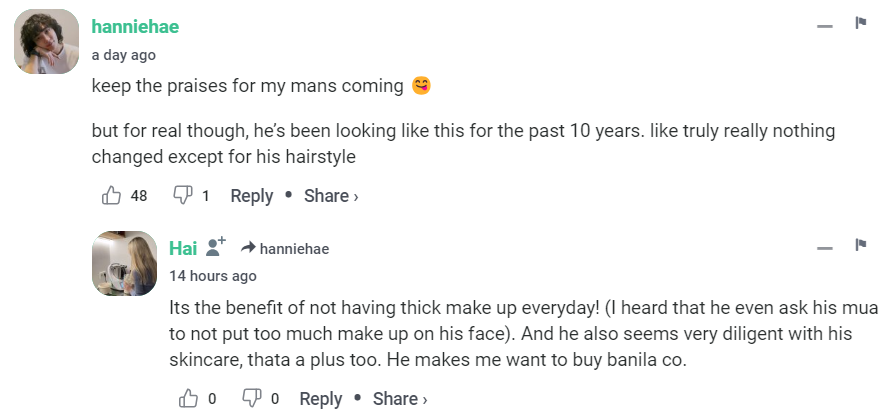888x420 pixels.
Task: Click hanniehae's avatar picture
Action: (x=48, y=42)
